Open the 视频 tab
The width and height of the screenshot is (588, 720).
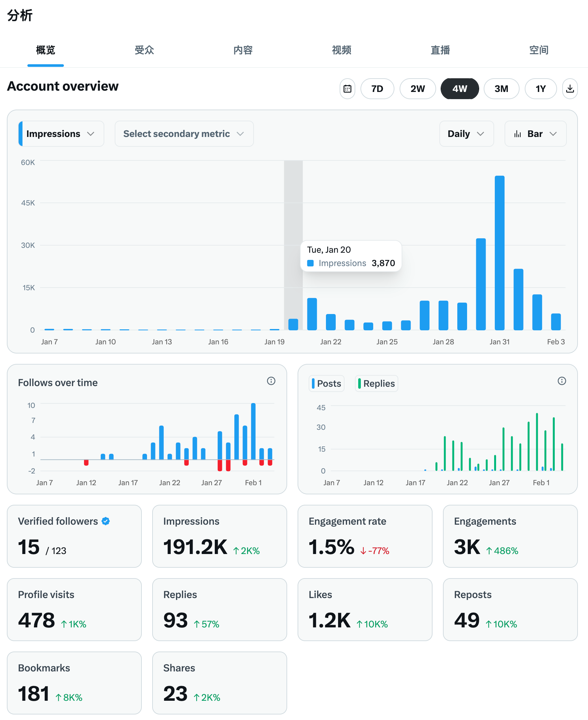coord(341,50)
